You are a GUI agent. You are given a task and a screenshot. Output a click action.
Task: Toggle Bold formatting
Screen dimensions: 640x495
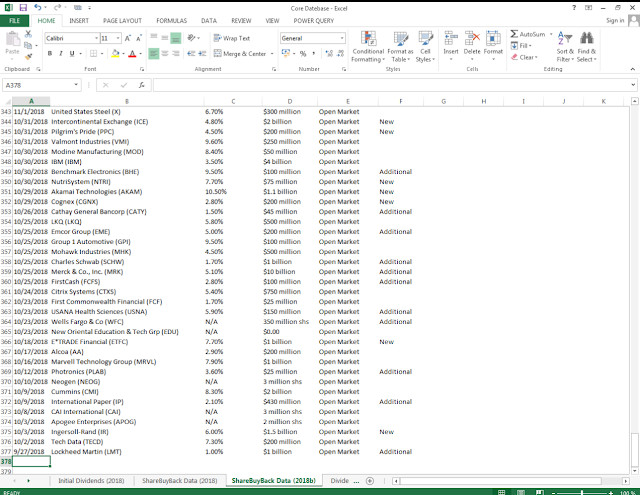point(50,53)
